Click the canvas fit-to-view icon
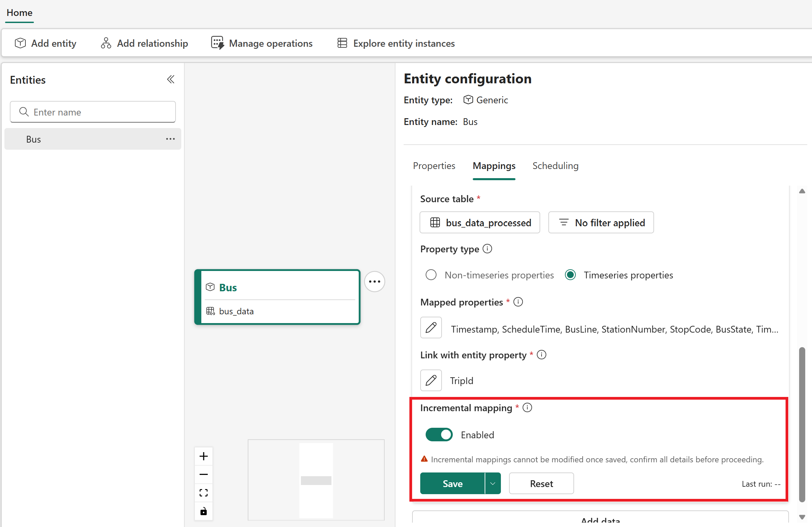 point(204,492)
